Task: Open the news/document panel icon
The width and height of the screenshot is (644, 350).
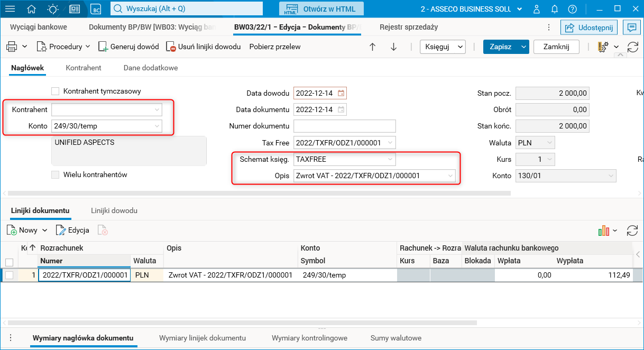Action: click(75, 9)
